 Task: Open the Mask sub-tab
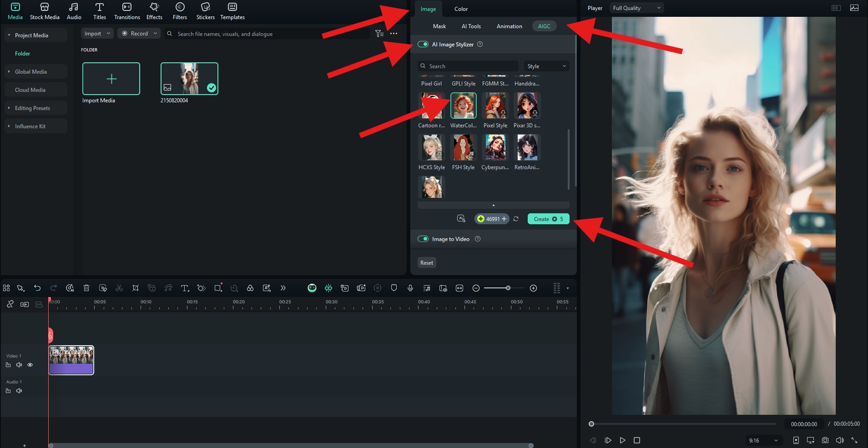[x=439, y=26]
